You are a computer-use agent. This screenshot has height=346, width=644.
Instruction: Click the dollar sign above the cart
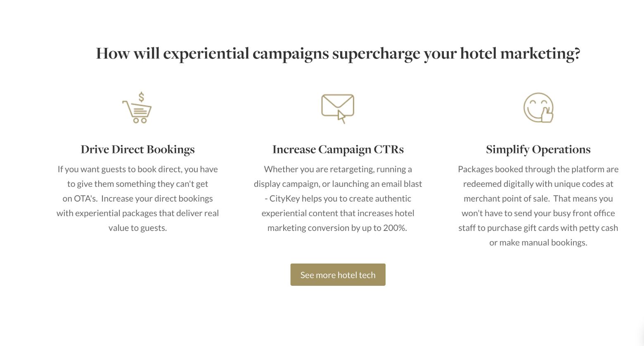click(x=141, y=97)
